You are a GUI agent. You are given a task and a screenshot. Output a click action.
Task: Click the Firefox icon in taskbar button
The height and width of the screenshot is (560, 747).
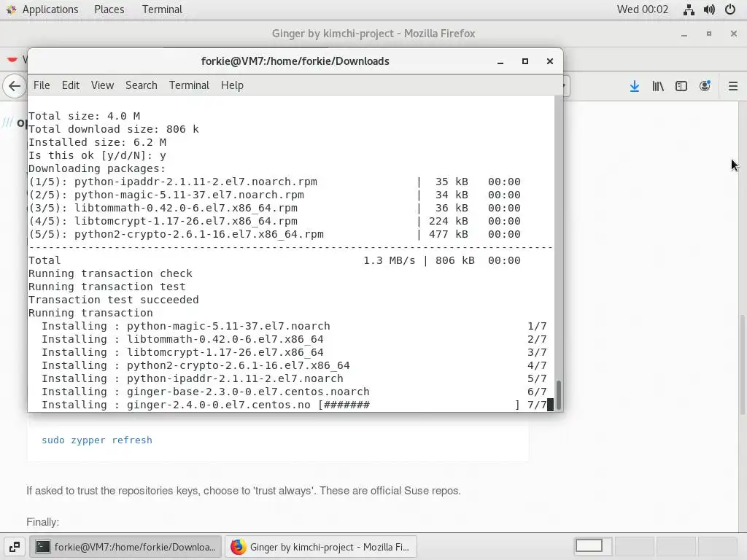239,547
